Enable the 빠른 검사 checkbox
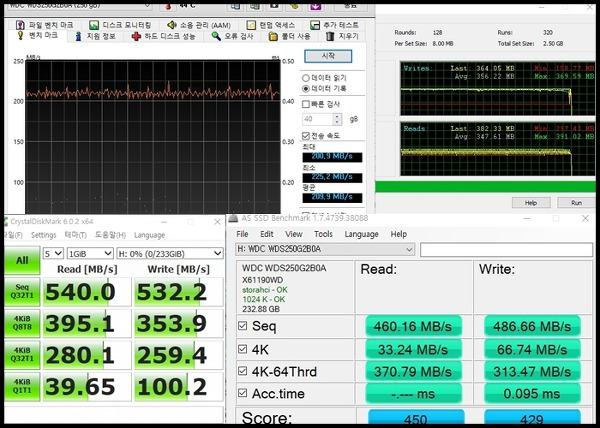 click(305, 104)
